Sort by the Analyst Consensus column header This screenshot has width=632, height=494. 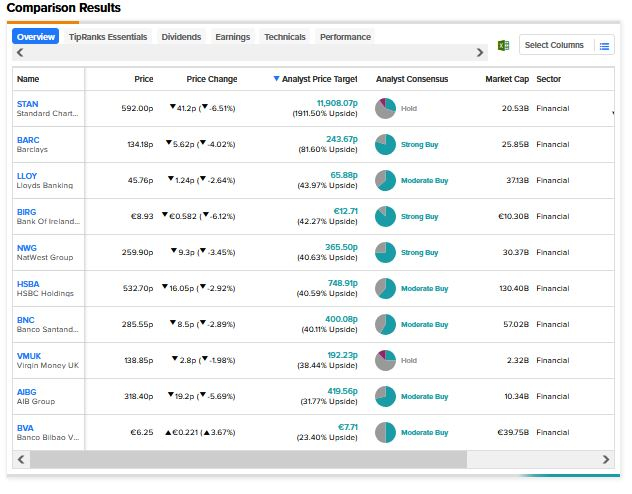412,79
